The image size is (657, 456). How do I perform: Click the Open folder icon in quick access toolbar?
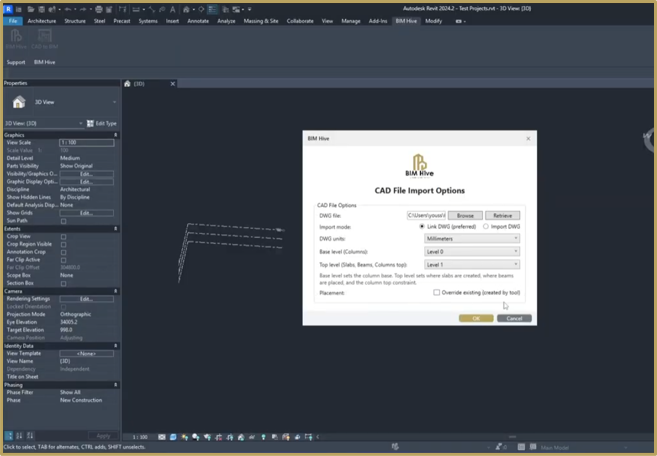(31, 9)
